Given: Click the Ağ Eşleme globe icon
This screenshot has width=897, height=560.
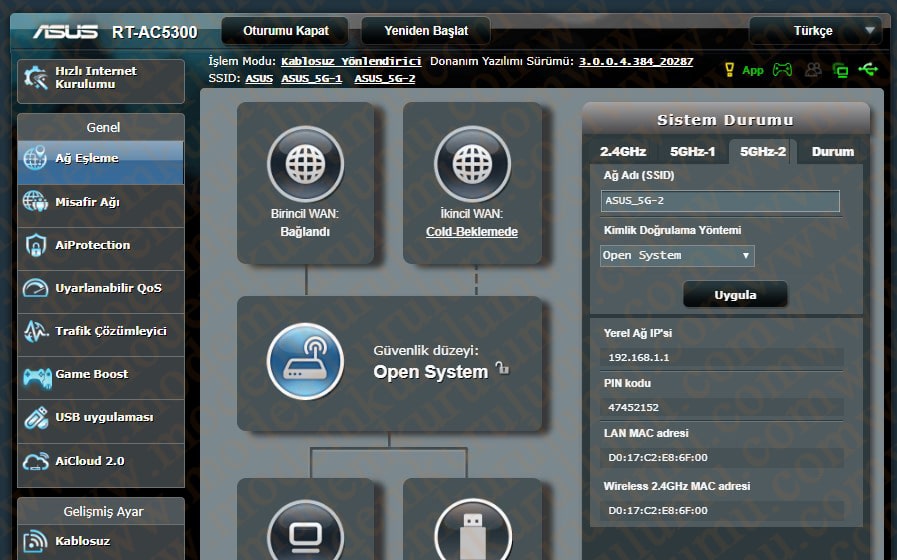Looking at the screenshot, I should 35,158.
